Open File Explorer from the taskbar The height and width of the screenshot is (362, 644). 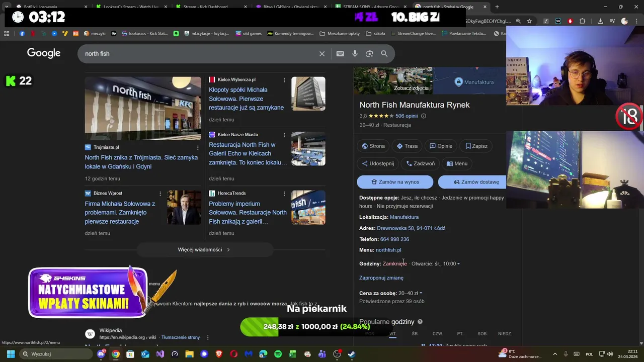click(x=190, y=354)
